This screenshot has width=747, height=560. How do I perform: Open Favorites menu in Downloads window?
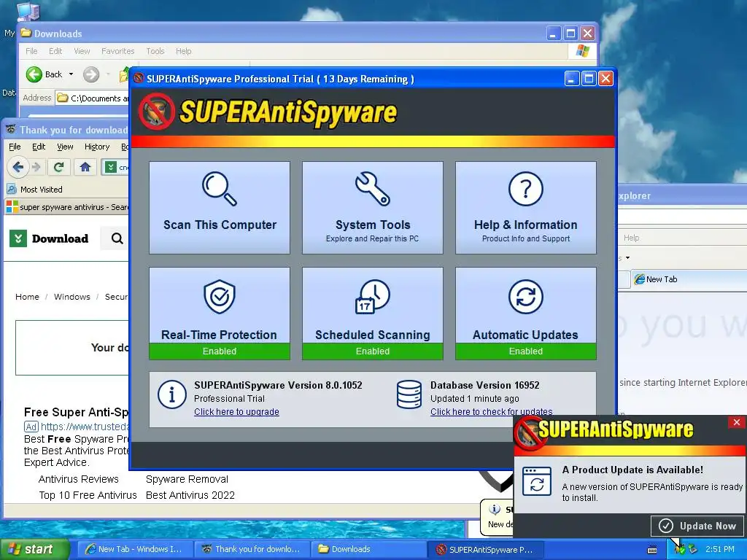[117, 51]
